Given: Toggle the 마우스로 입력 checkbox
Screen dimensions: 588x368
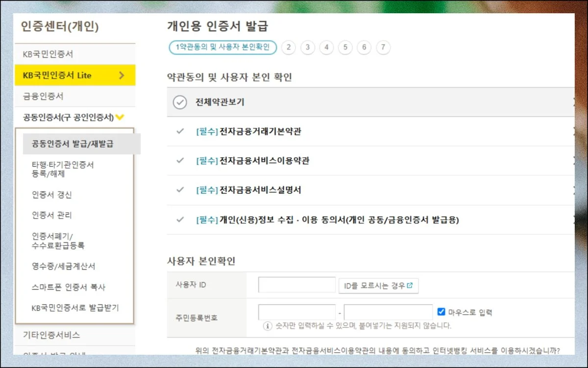Looking at the screenshot, I should pyautogui.click(x=441, y=312).
